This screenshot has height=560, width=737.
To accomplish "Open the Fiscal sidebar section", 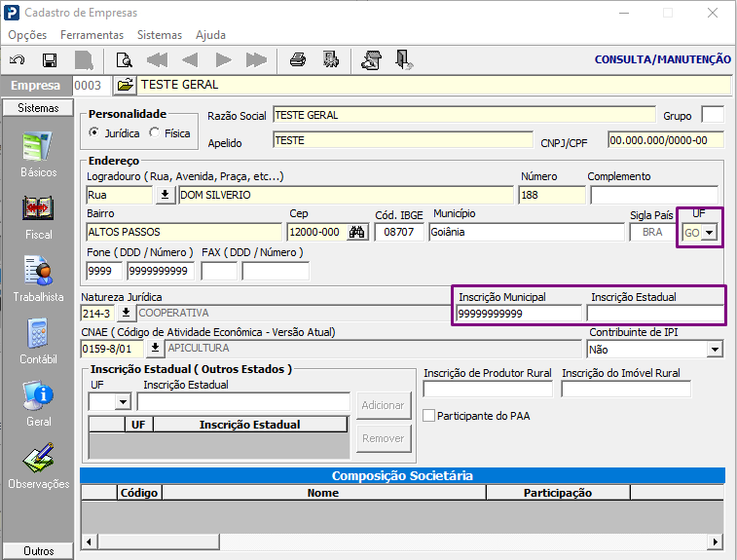I will click(x=38, y=217).
